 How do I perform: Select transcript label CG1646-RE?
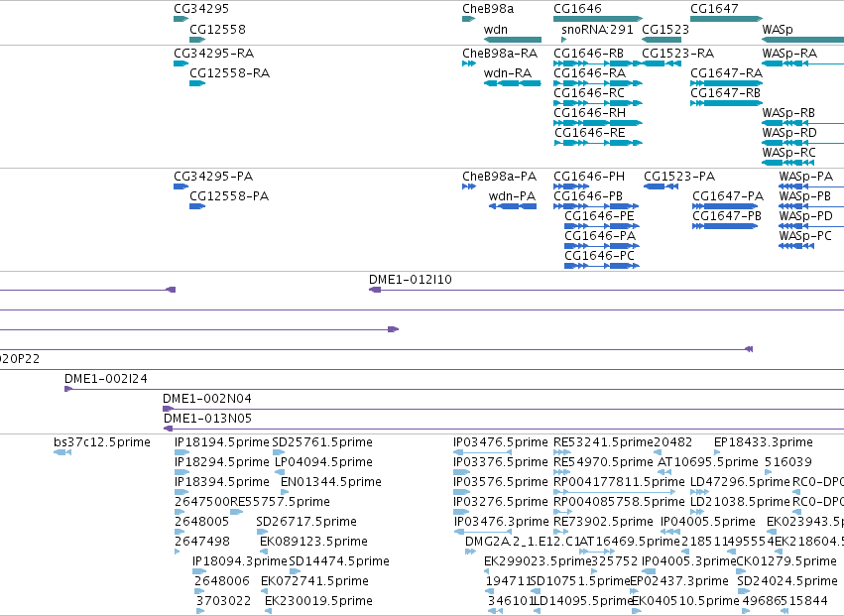(590, 133)
